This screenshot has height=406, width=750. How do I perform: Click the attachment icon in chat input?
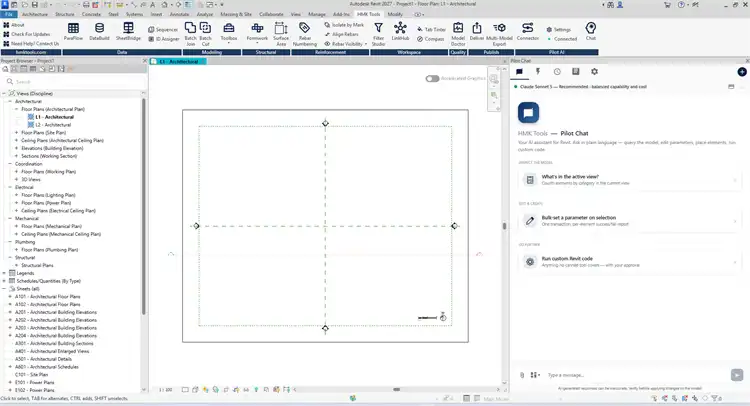(x=522, y=375)
